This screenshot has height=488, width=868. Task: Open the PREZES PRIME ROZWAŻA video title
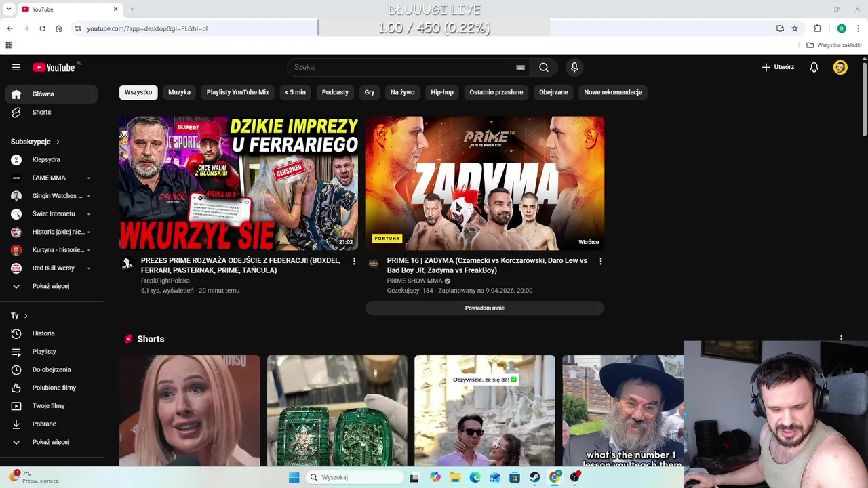coord(241,265)
